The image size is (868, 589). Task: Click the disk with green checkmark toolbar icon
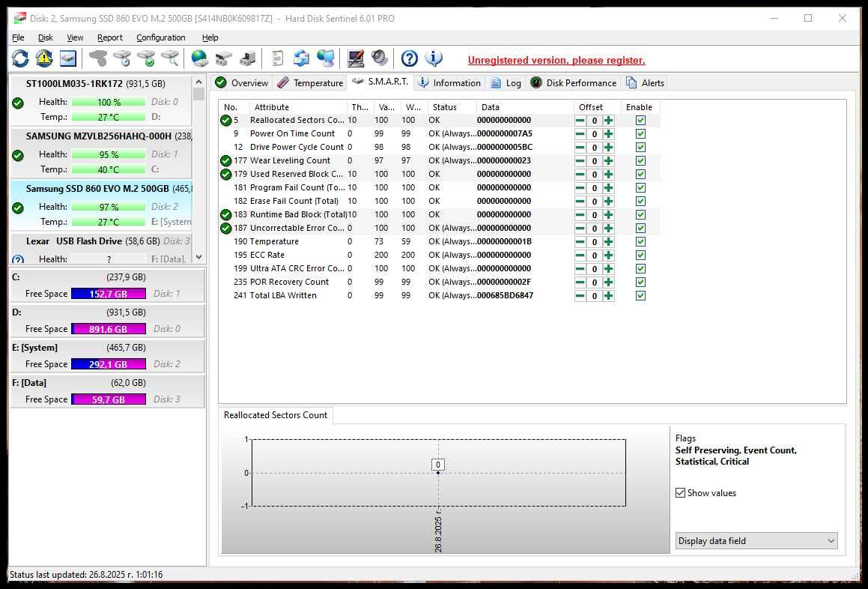point(147,58)
